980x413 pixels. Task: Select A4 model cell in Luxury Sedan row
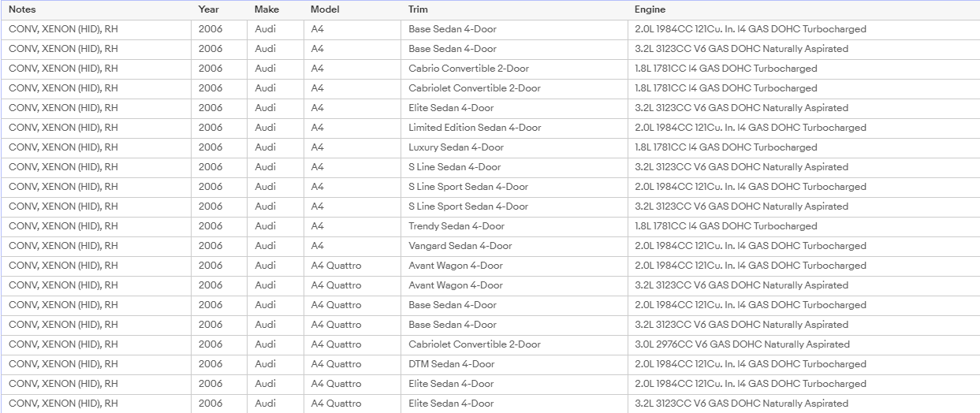(352, 147)
